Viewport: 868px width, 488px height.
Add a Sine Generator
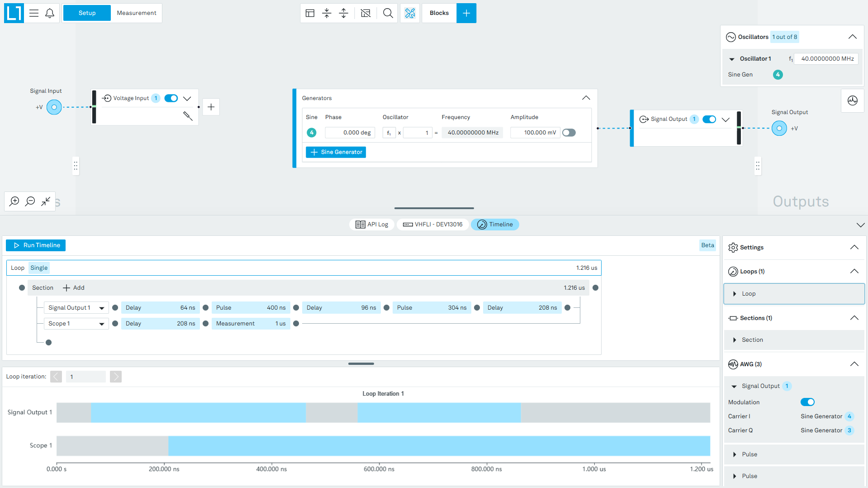click(x=336, y=152)
